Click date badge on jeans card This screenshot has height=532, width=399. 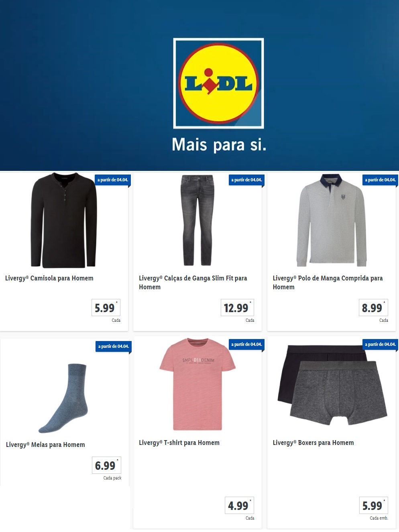[246, 180]
